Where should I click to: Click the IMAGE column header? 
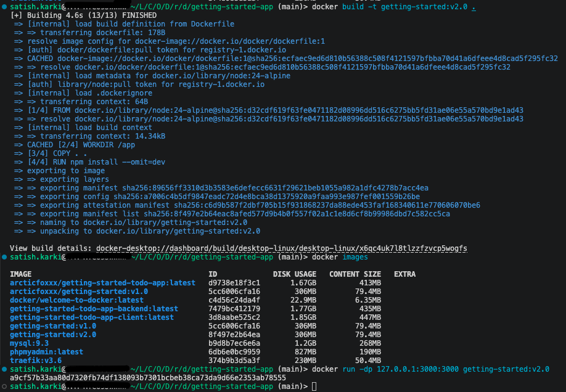pos(20,274)
